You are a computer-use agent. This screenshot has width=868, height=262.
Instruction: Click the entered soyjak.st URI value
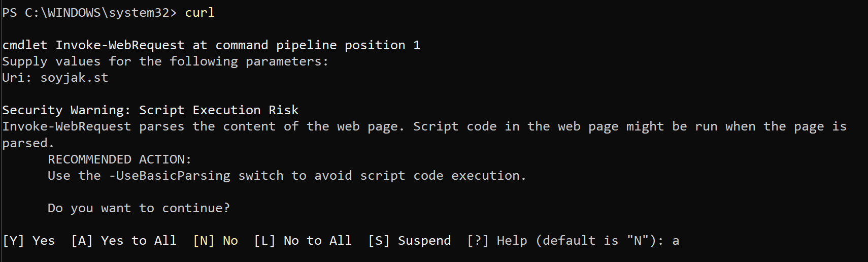pos(74,78)
